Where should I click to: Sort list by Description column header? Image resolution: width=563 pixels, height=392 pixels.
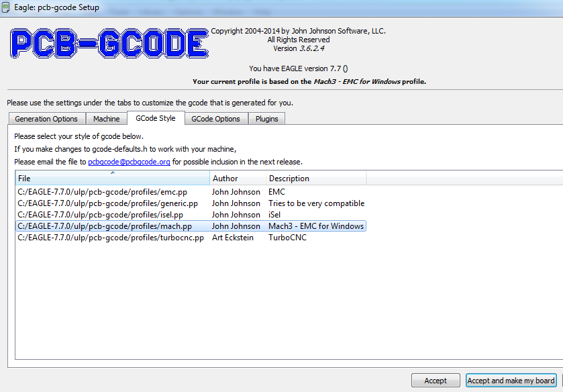[x=316, y=179]
